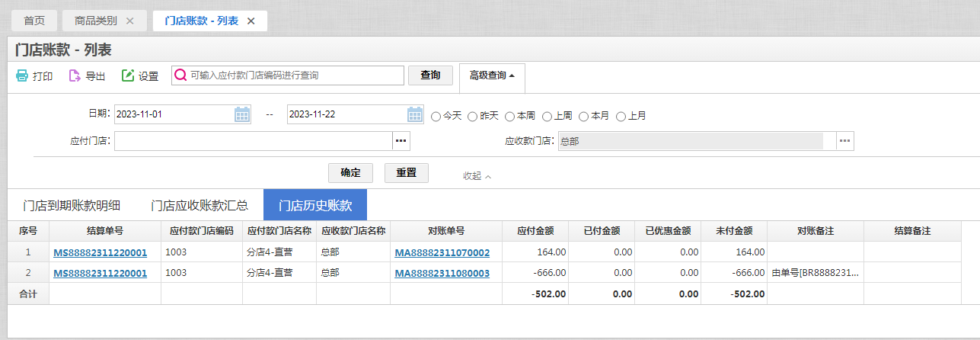Click the 查询 search button
The image size is (980, 340).
tap(430, 75)
